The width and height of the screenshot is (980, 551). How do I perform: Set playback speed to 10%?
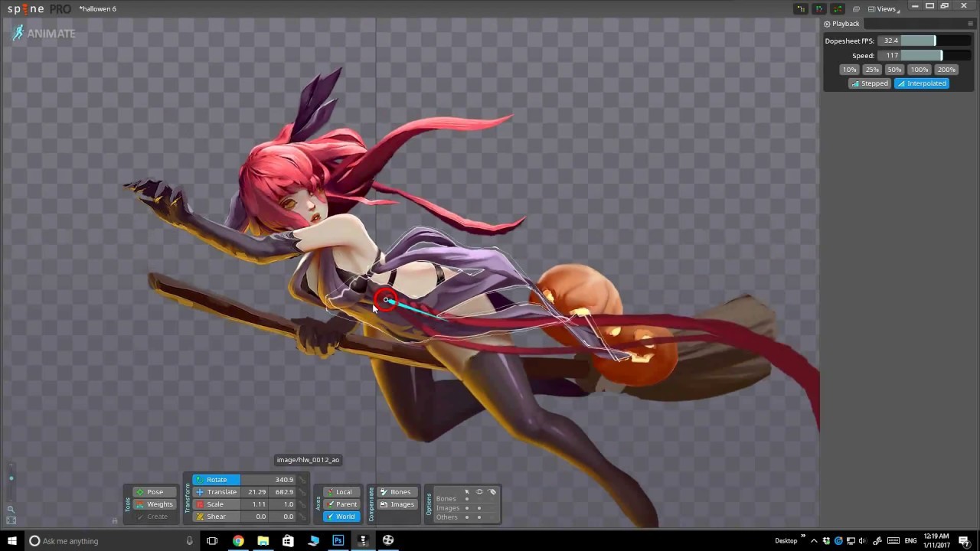[x=849, y=70]
